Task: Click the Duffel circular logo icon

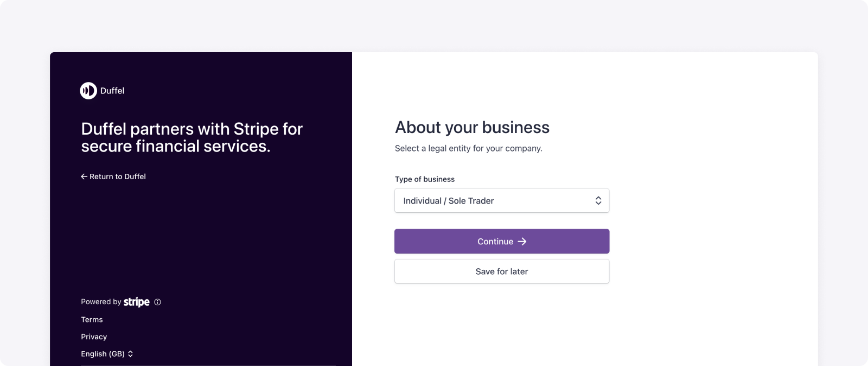Action: (x=88, y=91)
